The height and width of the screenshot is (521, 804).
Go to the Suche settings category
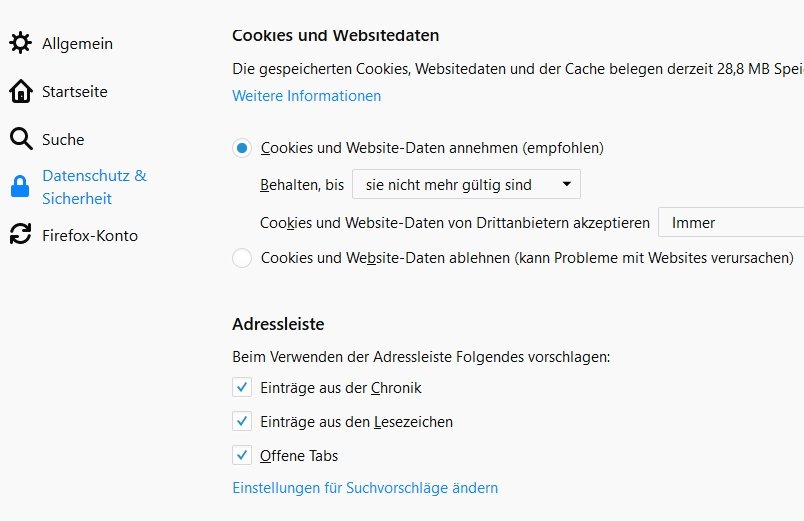pos(63,140)
